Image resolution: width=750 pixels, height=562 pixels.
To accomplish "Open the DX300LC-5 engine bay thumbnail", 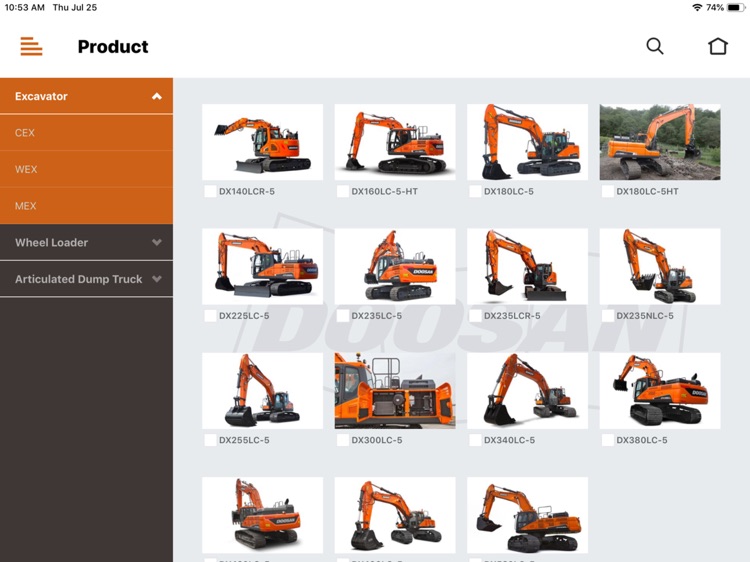I will pyautogui.click(x=395, y=391).
